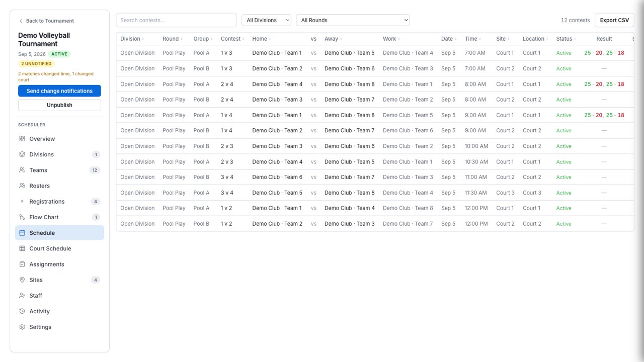The height and width of the screenshot is (362, 644).
Task: Click the 2 UNNOTIFIED badge
Action: click(x=36, y=64)
